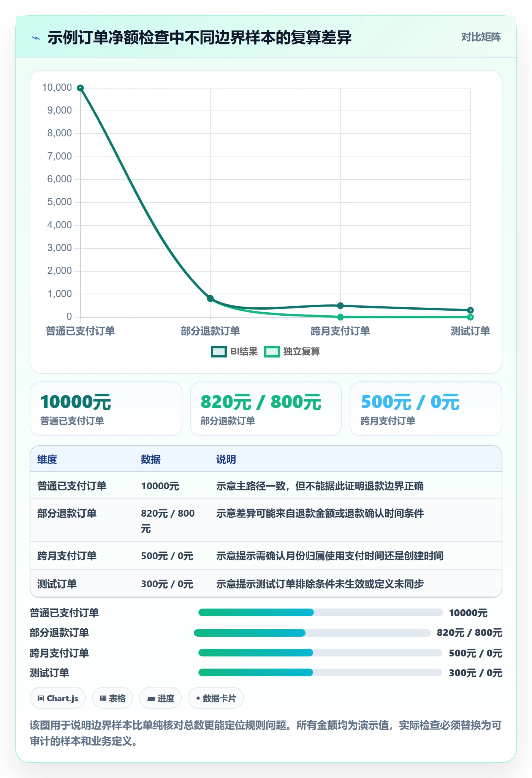This screenshot has width=532, height=778.
Task: Click the 维度 column header
Action: pos(47,459)
